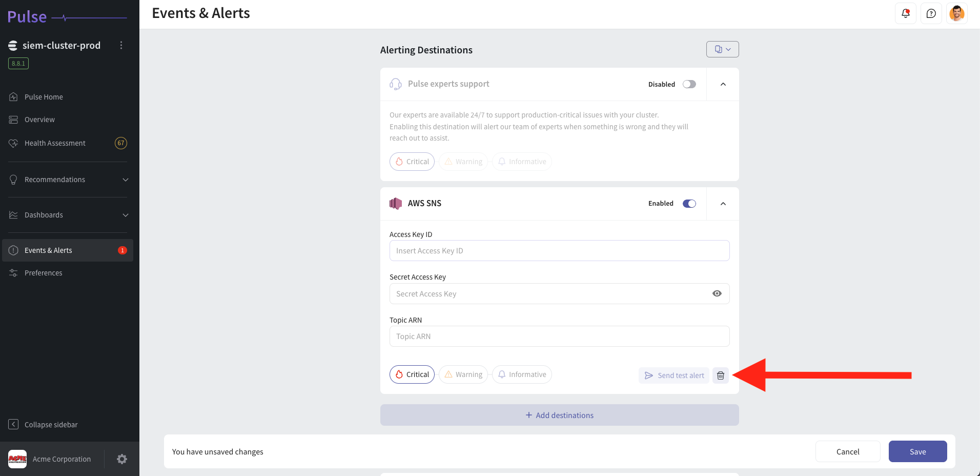Disable the AWS SNS destination toggle
This screenshot has width=980, height=476.
(x=689, y=203)
